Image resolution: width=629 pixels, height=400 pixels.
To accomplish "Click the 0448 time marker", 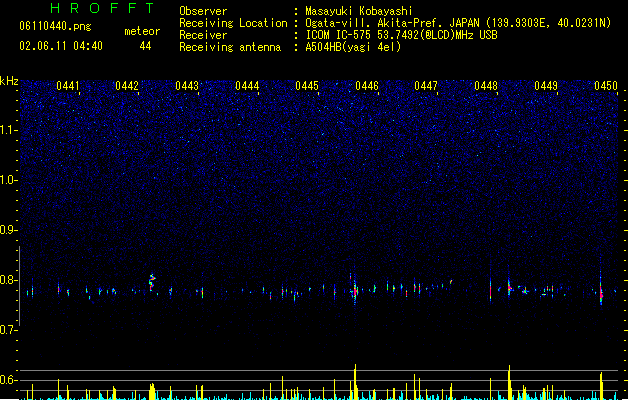I will coord(486,86).
